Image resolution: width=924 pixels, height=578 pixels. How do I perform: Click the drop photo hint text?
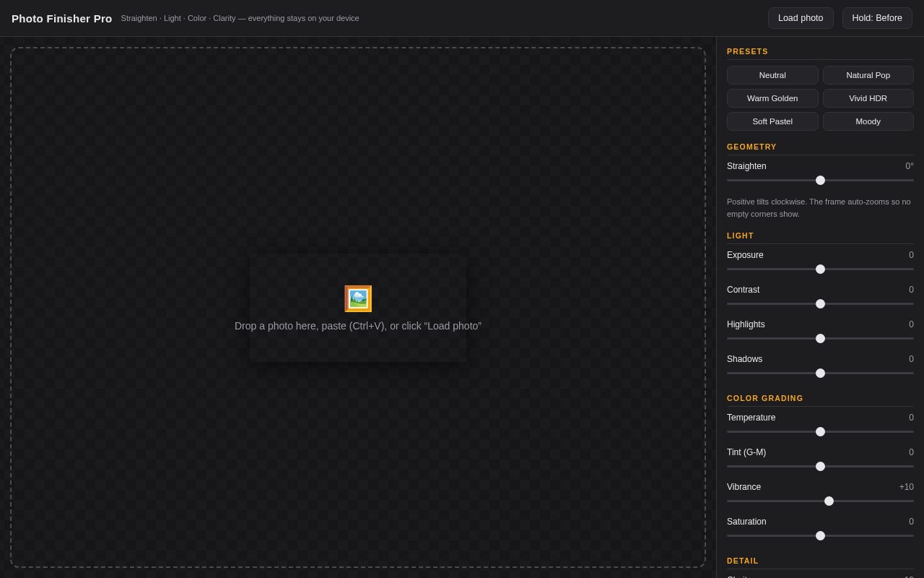pos(358,326)
